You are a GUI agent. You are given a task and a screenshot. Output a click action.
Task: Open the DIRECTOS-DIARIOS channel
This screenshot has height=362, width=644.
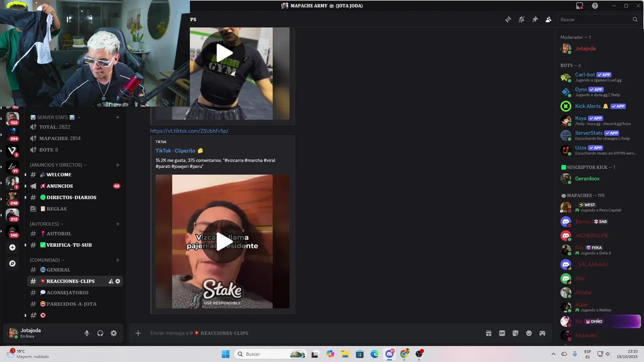pos(75,198)
